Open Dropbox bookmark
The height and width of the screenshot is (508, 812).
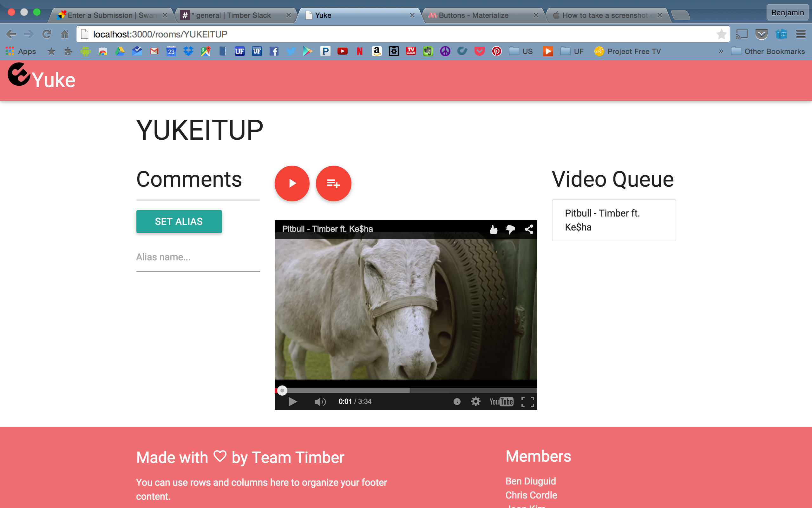(x=188, y=51)
